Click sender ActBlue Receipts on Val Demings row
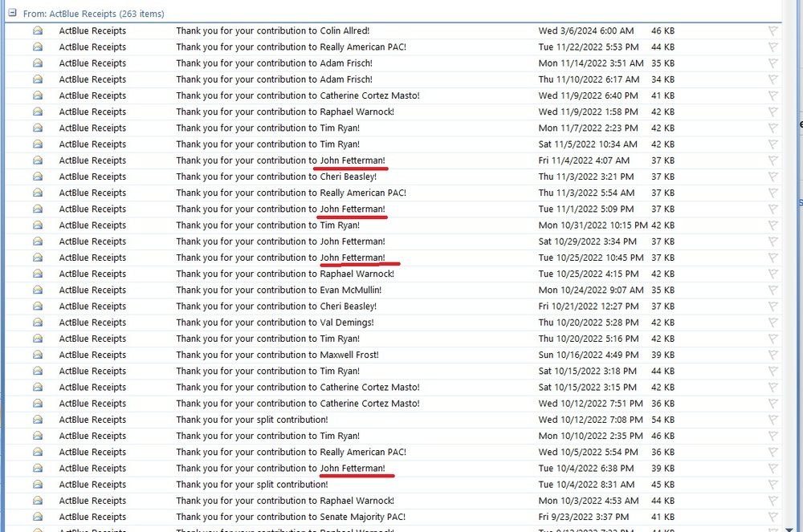 (92, 323)
